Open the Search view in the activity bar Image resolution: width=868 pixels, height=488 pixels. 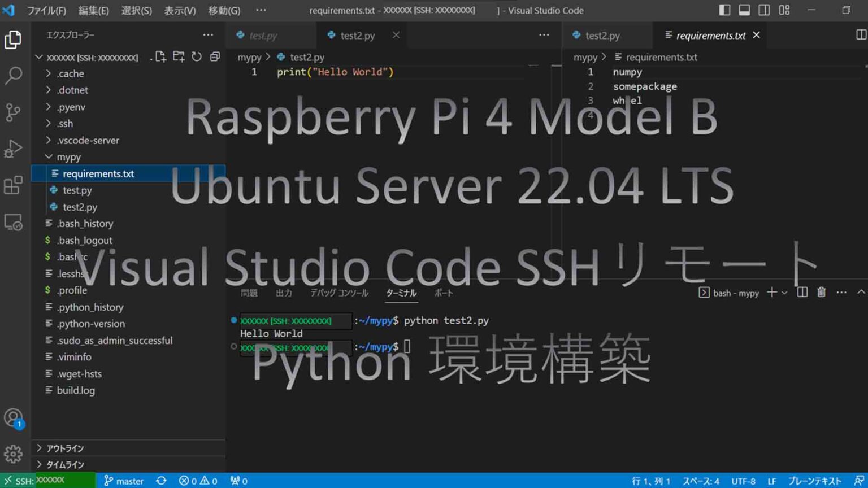point(14,75)
